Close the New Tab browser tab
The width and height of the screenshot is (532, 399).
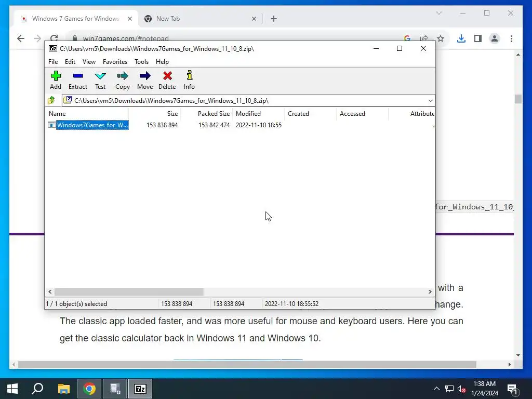pos(254,19)
